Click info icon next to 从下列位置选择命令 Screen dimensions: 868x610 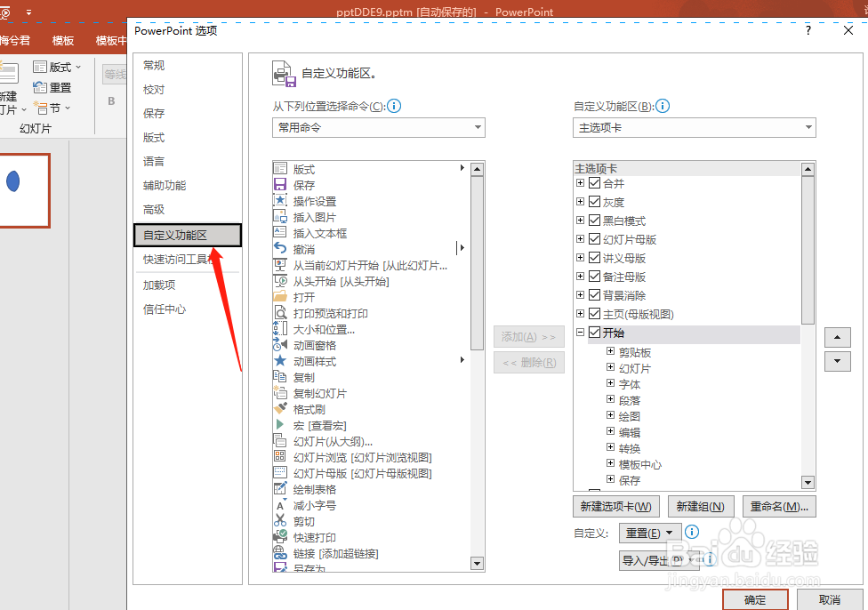coord(394,106)
